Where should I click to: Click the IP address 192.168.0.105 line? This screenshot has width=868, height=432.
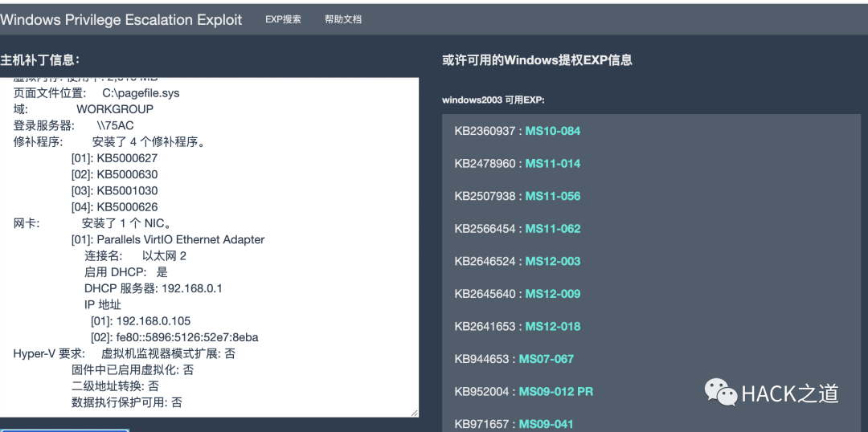tap(141, 321)
